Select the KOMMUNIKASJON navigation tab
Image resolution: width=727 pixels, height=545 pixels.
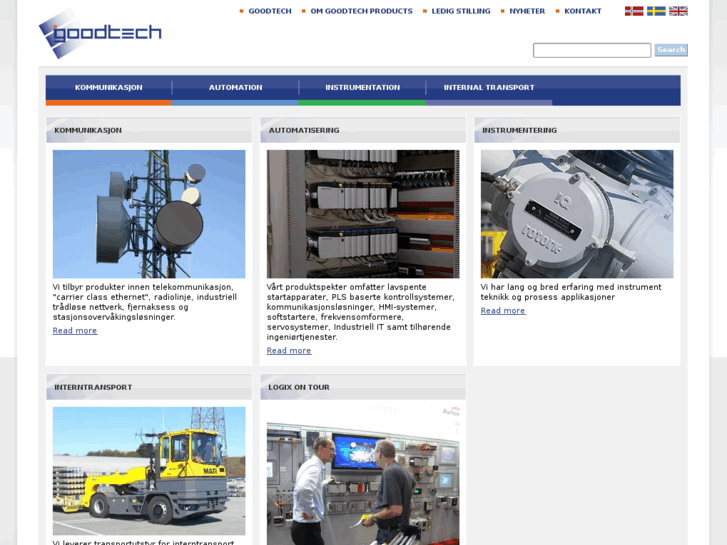click(x=108, y=88)
